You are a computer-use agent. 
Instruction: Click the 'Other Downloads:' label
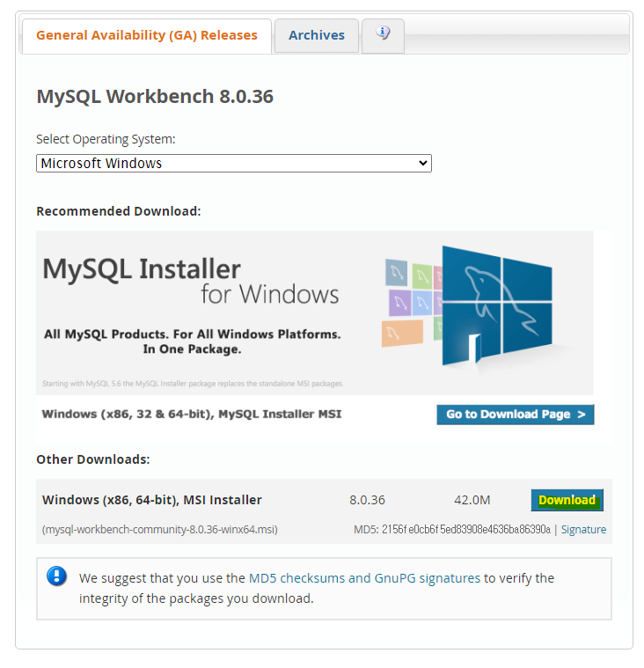[93, 459]
